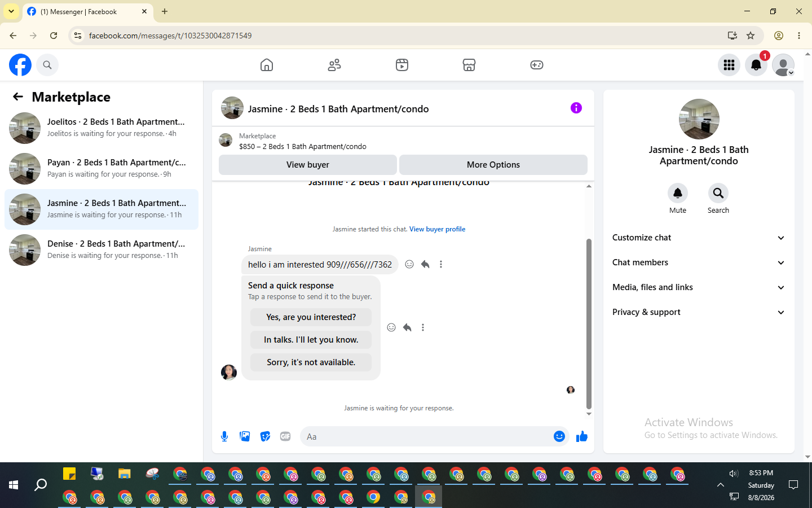The width and height of the screenshot is (812, 508).
Task: Open Joelitos apartment conversation
Action: tap(101, 128)
